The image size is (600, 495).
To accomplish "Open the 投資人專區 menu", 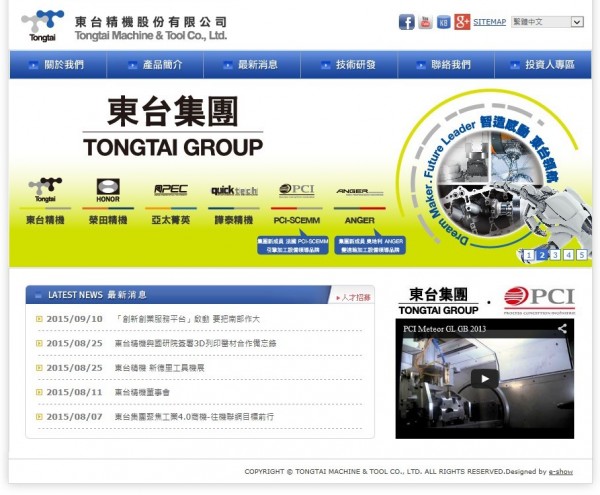I will point(543,65).
